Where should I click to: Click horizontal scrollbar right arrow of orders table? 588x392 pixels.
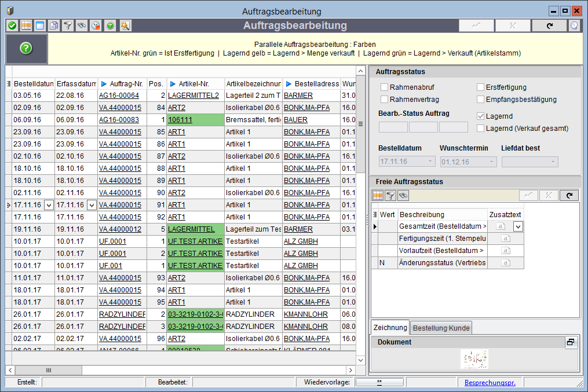coord(350,370)
